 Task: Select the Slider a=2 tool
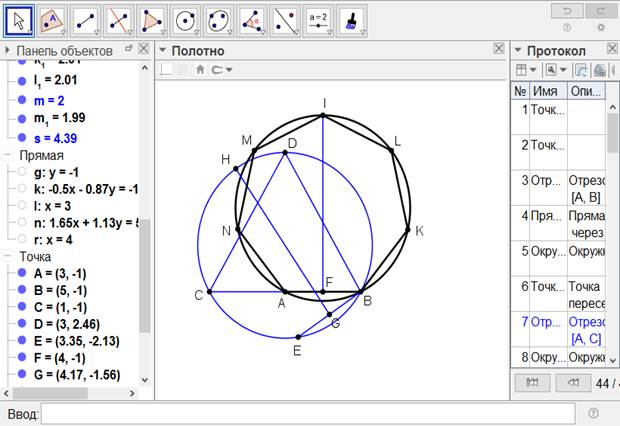(318, 21)
